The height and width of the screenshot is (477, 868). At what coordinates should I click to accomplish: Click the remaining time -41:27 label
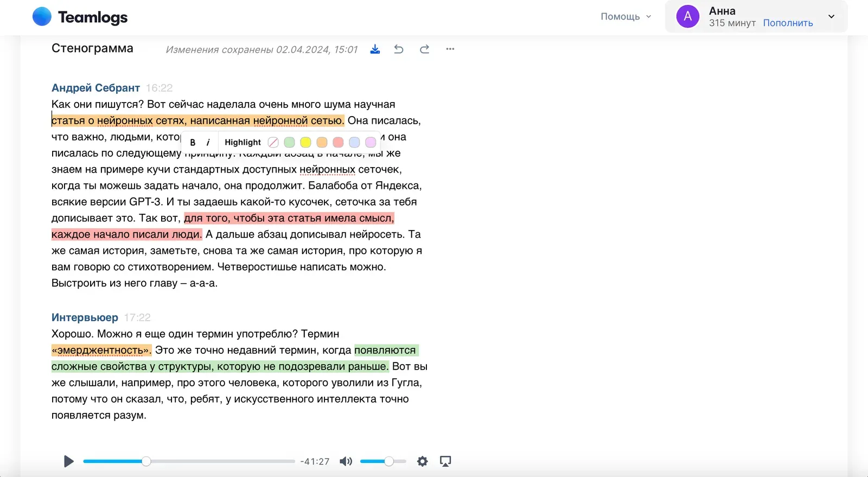point(315,462)
